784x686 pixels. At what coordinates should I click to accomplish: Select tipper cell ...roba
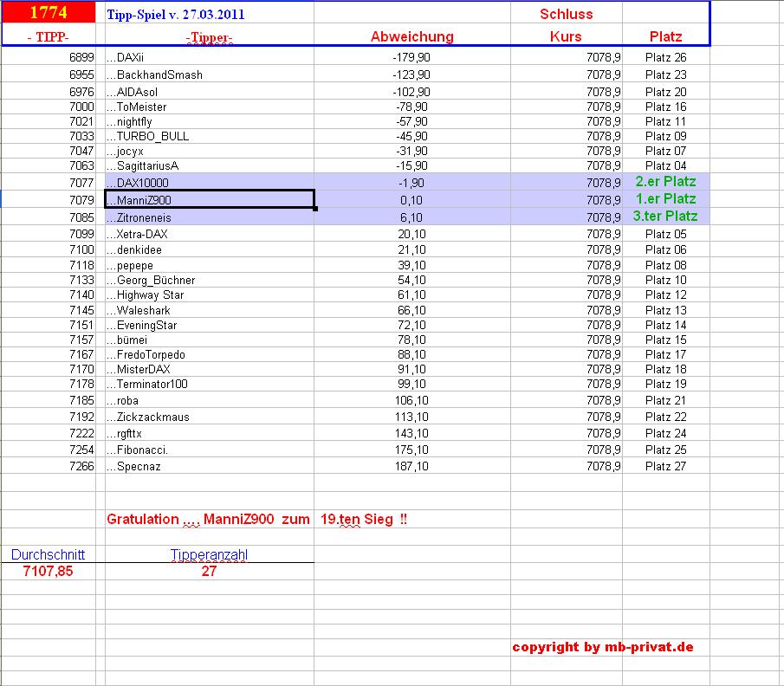pyautogui.click(x=210, y=400)
